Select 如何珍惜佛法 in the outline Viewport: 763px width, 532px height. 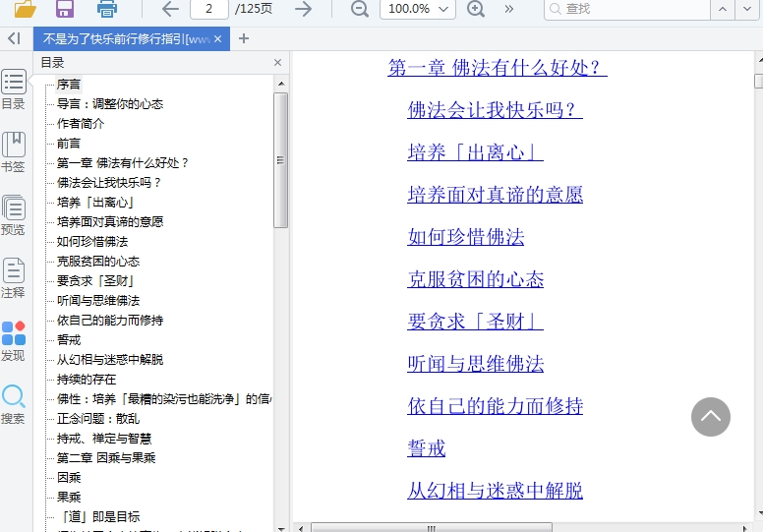(92, 242)
